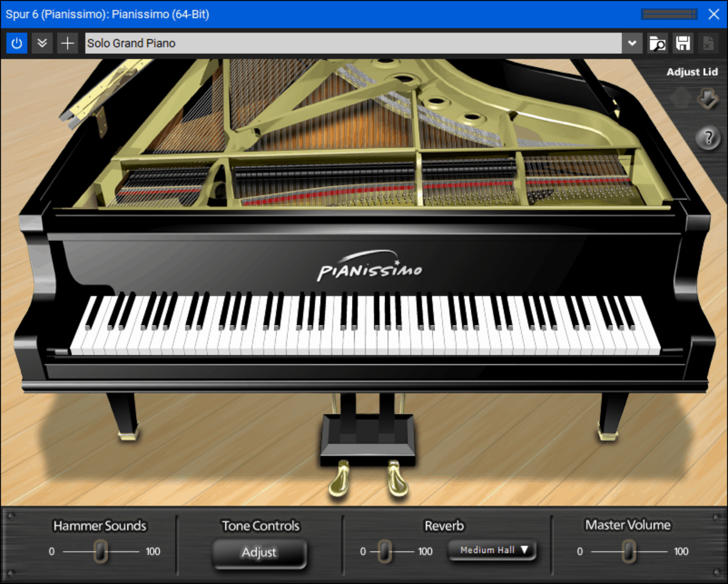Click the Hammer Sounds label
Screen dimensions: 728x584
[x=100, y=526]
